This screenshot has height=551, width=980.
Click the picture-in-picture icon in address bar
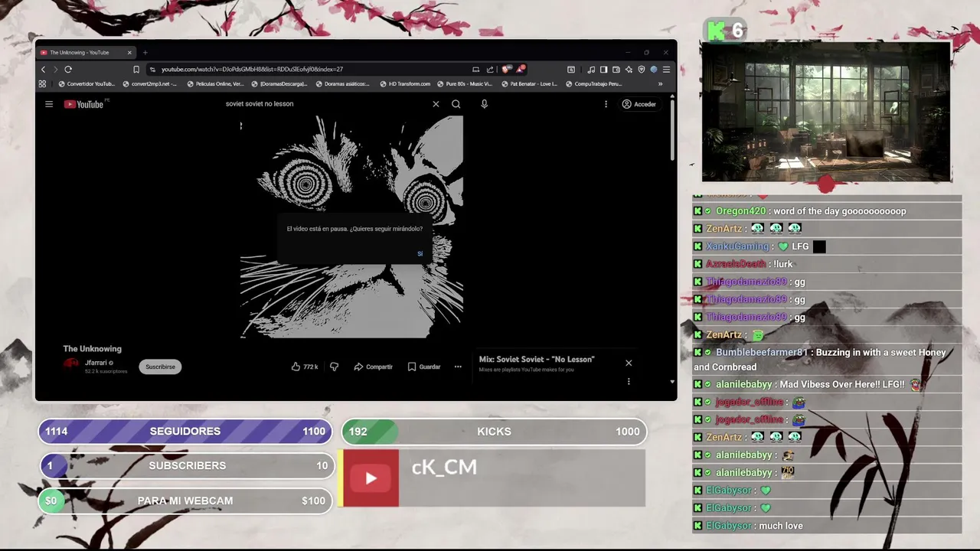(475, 69)
